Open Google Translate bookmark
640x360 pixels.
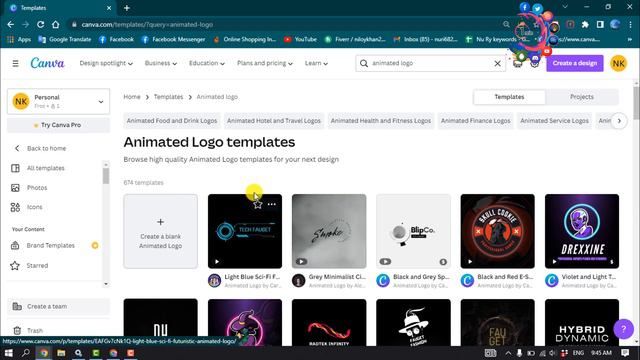coord(64,39)
